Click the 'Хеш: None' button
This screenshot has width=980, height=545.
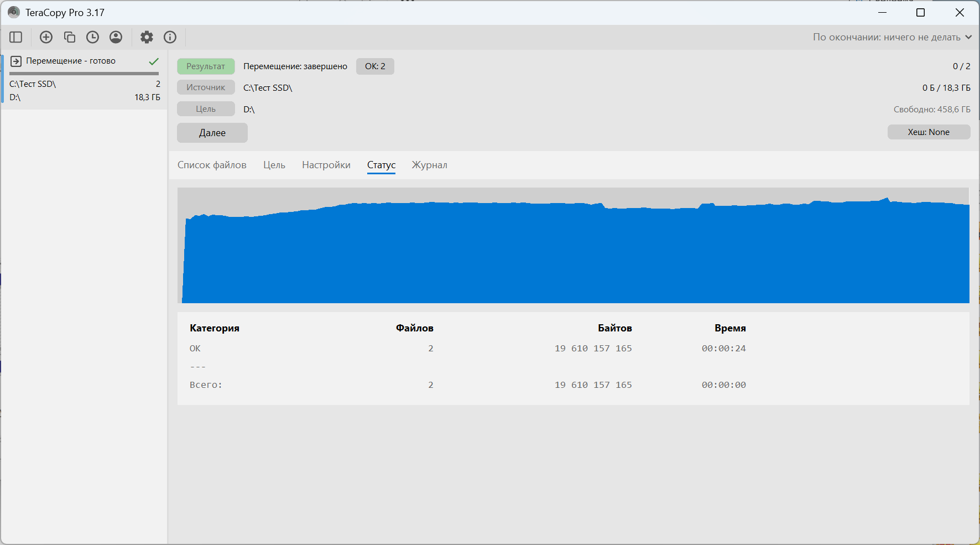click(929, 132)
